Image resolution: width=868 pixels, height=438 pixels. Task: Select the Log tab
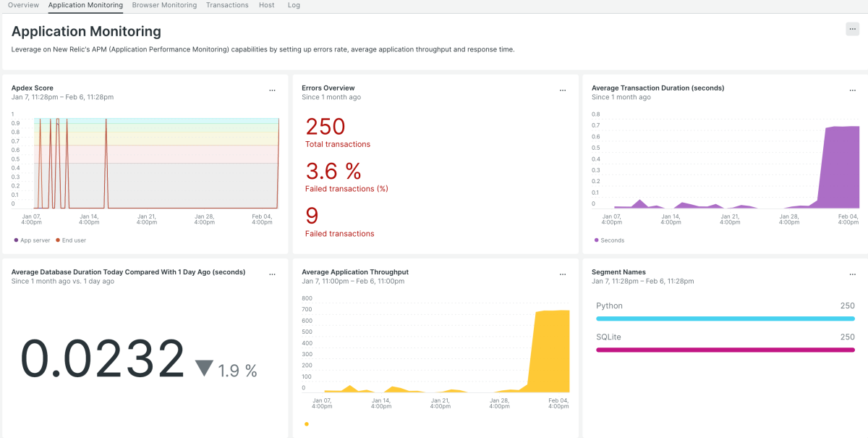coord(294,5)
